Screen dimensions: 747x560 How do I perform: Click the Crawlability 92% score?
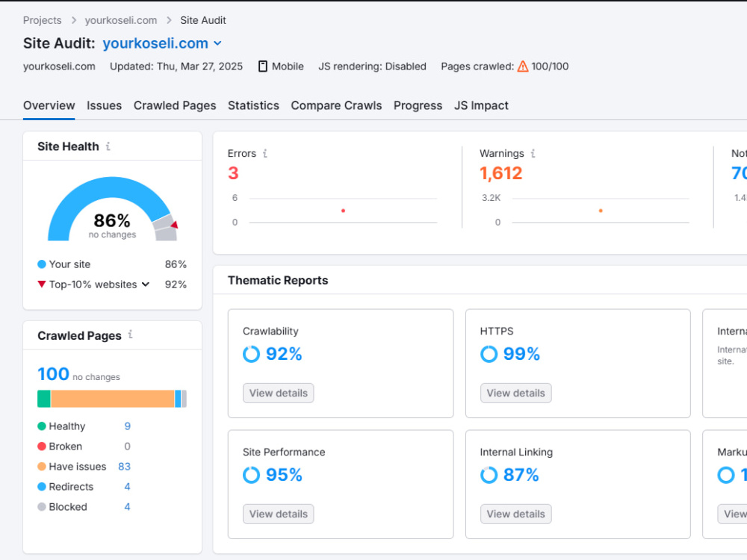coord(284,354)
